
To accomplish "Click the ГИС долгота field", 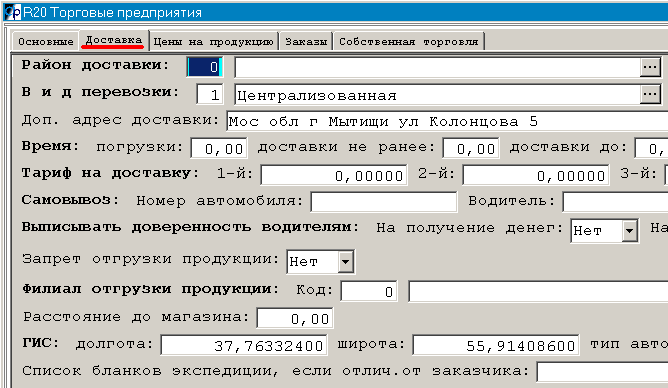I will 244,345.
